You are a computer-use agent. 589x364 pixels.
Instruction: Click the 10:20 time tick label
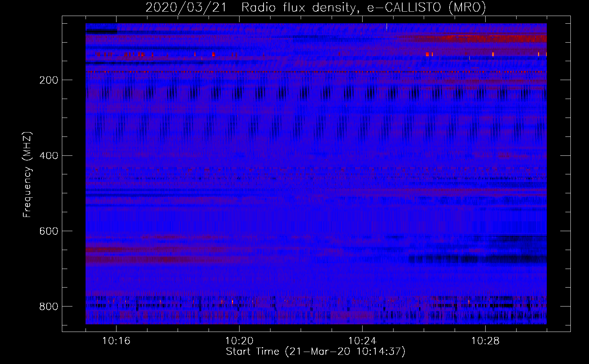[239, 341]
